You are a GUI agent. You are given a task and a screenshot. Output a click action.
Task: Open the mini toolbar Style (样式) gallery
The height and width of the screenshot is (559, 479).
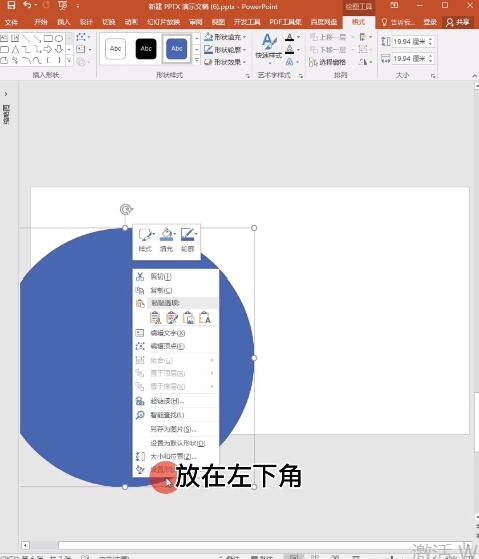click(145, 240)
